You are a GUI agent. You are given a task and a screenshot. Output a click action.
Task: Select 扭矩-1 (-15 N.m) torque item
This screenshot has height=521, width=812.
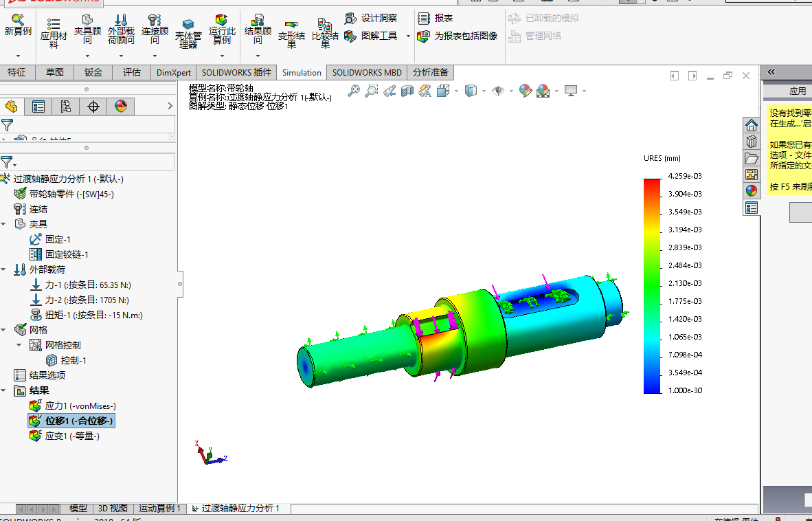(x=86, y=315)
